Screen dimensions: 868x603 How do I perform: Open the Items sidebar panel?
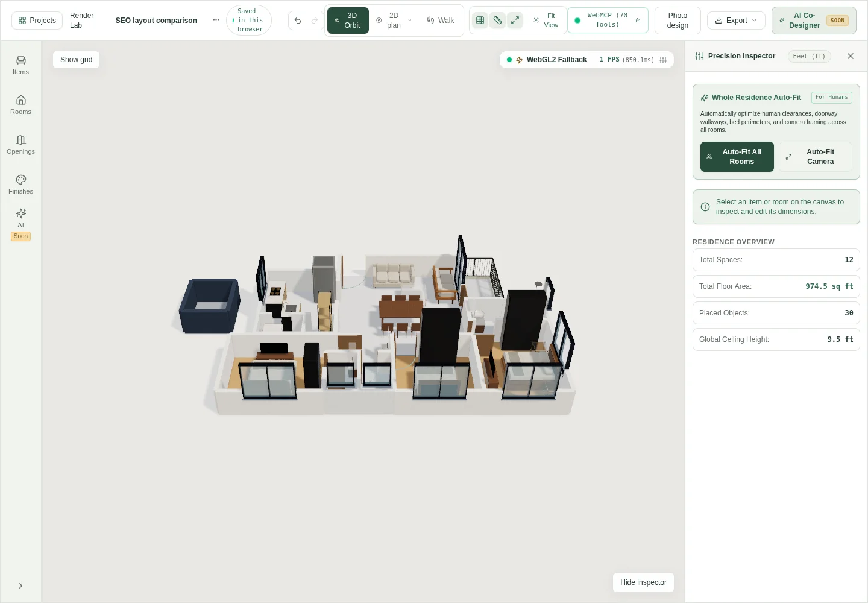[x=20, y=65]
